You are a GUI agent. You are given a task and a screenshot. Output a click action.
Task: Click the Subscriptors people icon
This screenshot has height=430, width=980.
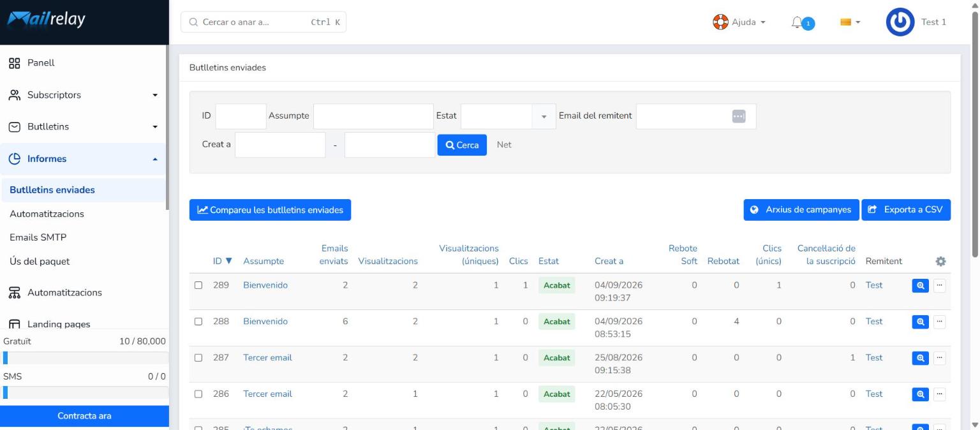(x=14, y=95)
